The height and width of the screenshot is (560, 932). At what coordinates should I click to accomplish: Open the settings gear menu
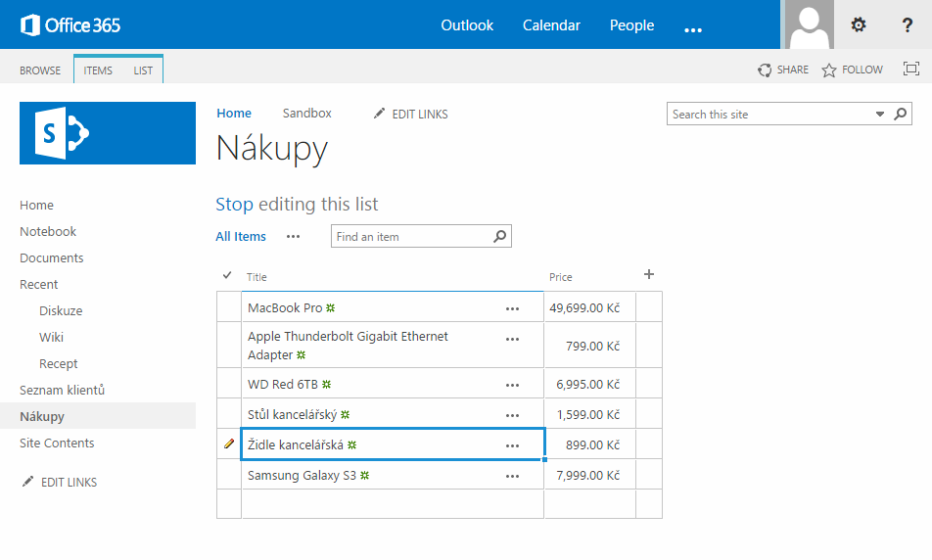pyautogui.click(x=859, y=25)
